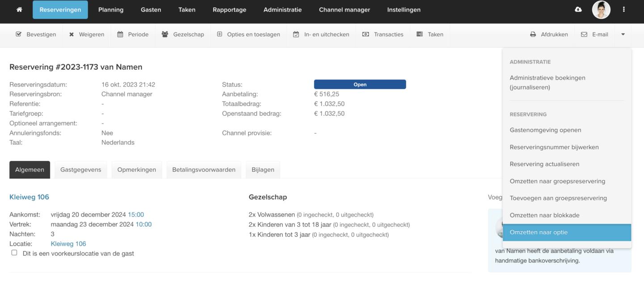Screen dimensions: 644x281
Task: Click Weigeren to reject the reservation
Action: click(87, 34)
